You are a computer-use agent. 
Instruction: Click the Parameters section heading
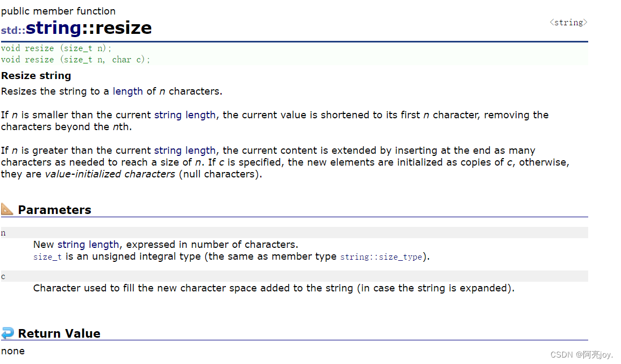pos(55,210)
